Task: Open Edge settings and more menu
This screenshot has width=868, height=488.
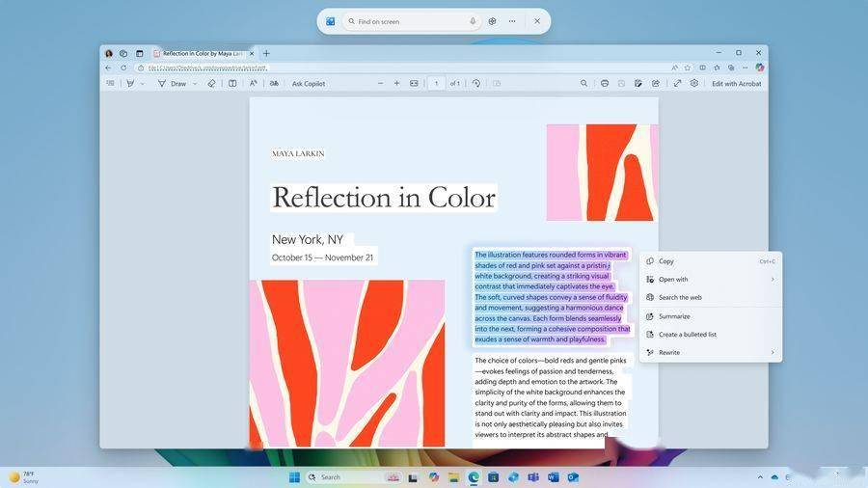Action: point(746,68)
